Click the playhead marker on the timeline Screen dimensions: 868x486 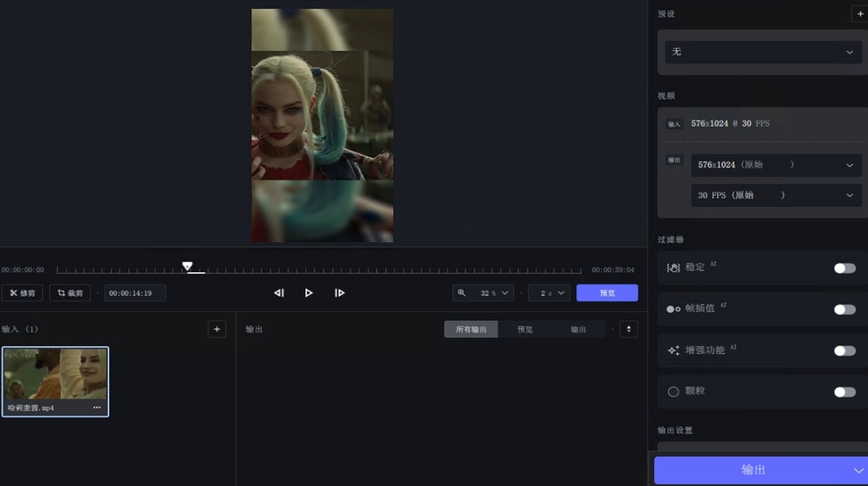tap(187, 266)
